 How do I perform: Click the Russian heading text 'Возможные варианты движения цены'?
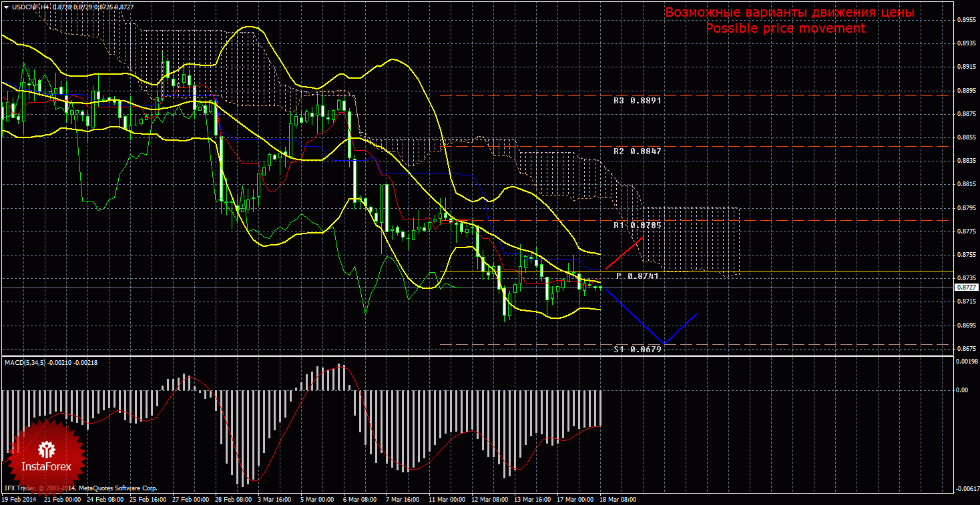789,13
